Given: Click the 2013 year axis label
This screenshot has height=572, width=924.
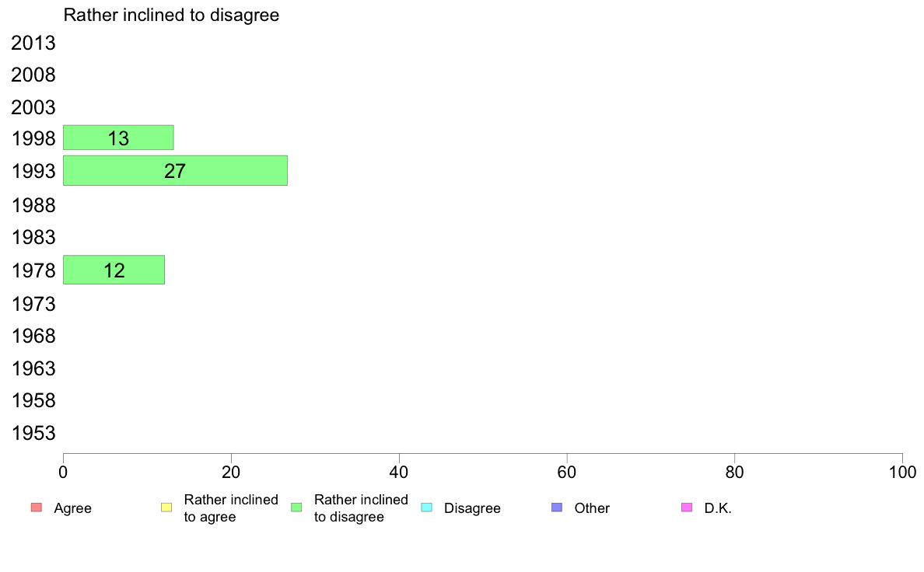Looking at the screenshot, I should coord(33,43).
